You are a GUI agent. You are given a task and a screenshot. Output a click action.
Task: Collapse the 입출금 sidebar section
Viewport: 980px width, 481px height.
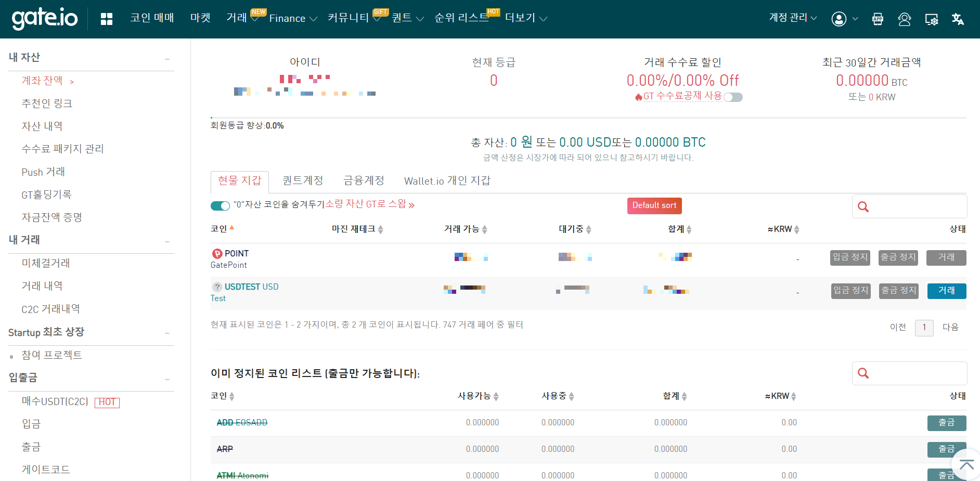(x=167, y=380)
